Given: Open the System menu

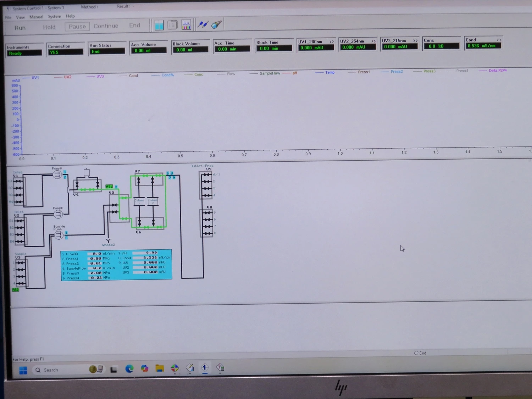Looking at the screenshot, I should click(x=54, y=16).
